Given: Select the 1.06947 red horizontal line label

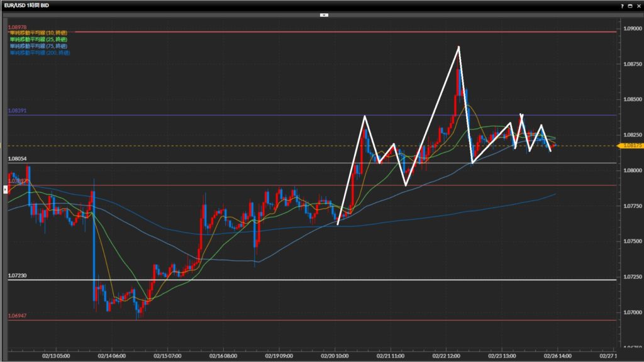Looking at the screenshot, I should (x=18, y=315).
